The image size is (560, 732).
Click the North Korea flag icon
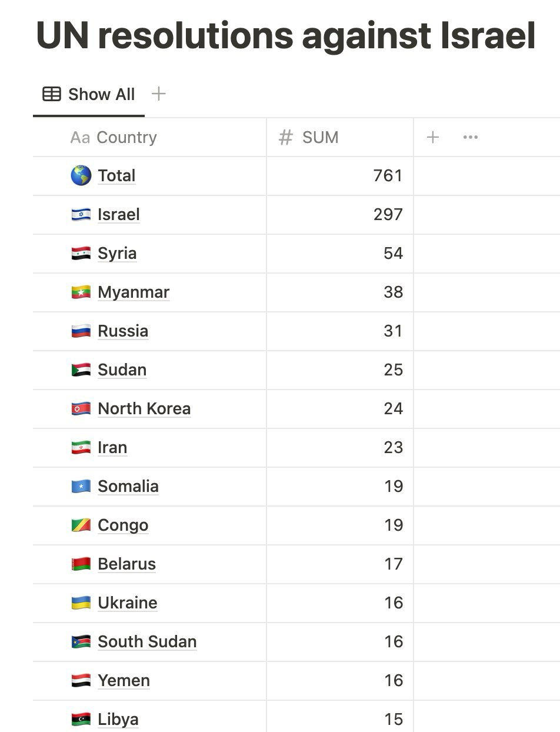81,409
